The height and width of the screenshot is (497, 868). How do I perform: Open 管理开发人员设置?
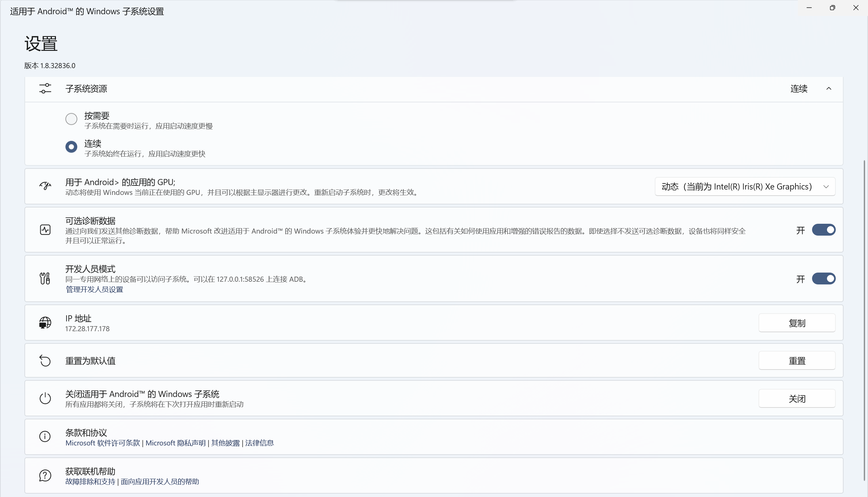tap(94, 289)
